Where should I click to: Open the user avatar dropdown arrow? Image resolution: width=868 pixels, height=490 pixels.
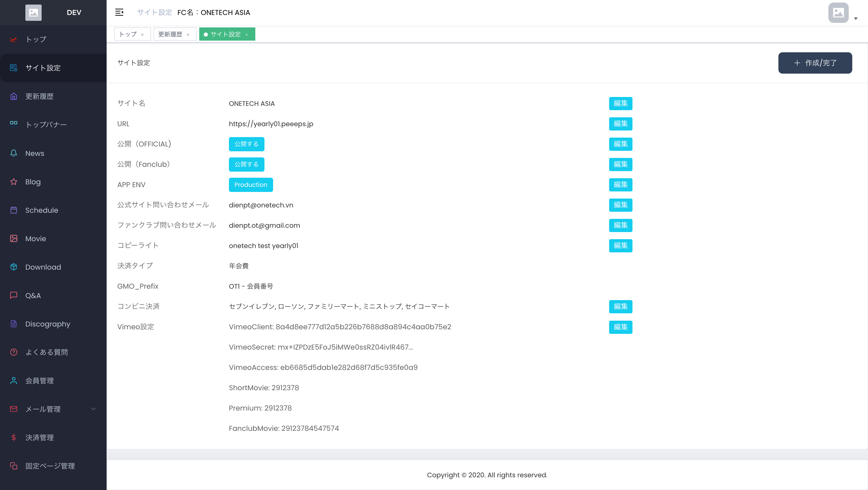tap(856, 19)
